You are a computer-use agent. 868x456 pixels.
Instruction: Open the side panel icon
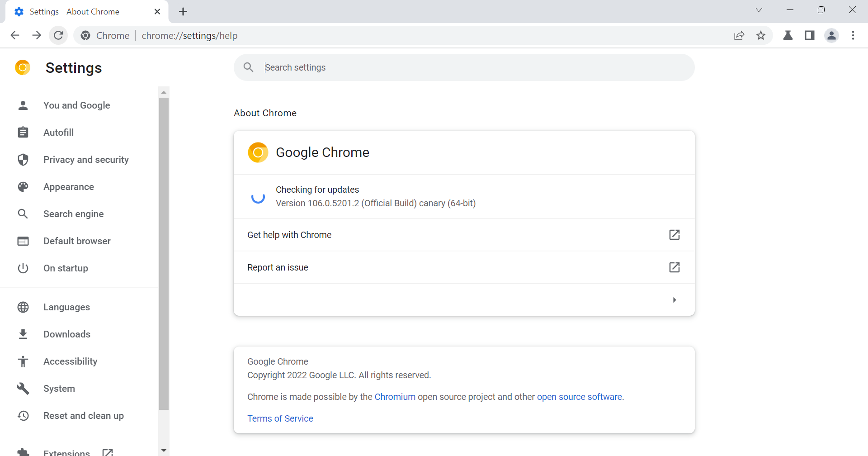pyautogui.click(x=810, y=35)
